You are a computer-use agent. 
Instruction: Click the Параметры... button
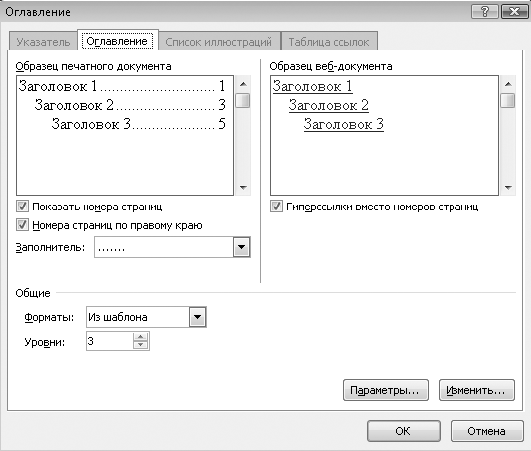386,390
